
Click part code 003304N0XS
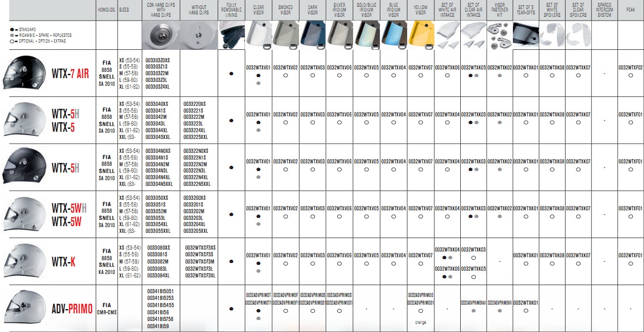pyautogui.click(x=158, y=150)
